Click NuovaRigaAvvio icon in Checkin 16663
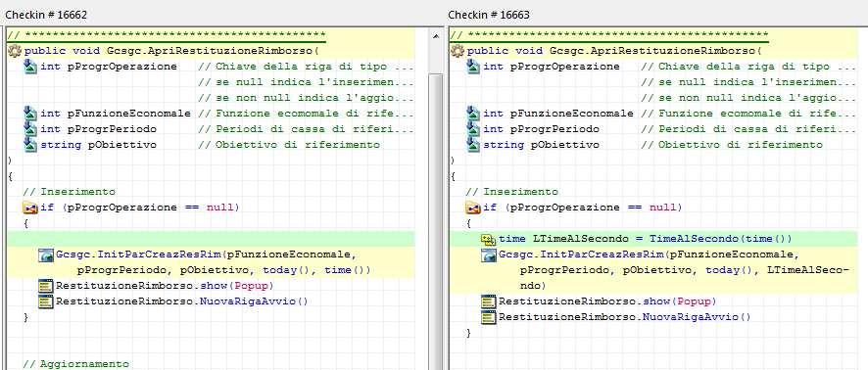Screen dimensions: 868x370 pyautogui.click(x=489, y=317)
